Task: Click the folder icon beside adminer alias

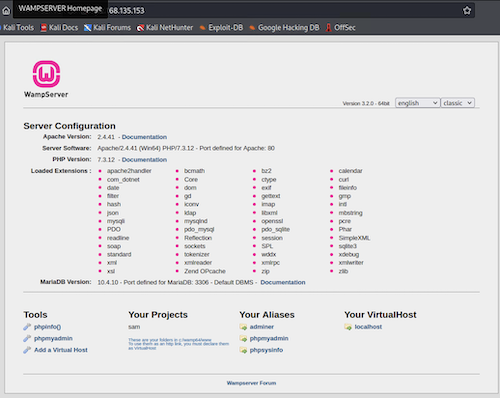Action: click(x=243, y=327)
